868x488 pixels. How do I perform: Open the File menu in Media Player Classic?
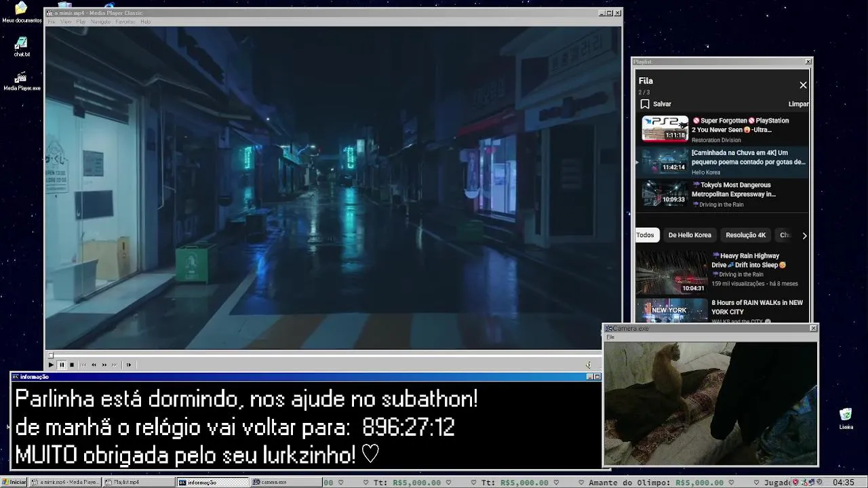[x=51, y=22]
